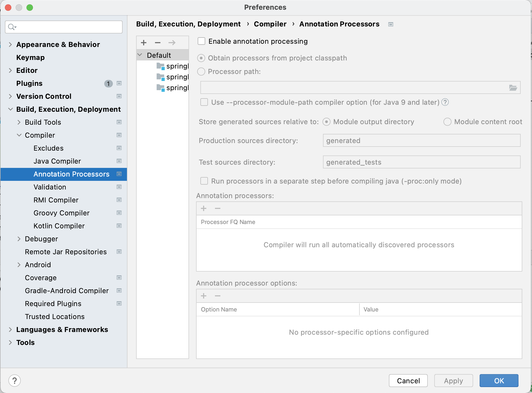
Task: Click the add button in processor options table
Action: click(204, 296)
